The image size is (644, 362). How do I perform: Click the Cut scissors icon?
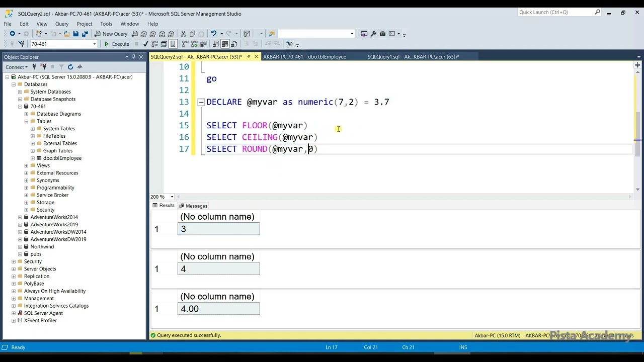click(184, 34)
